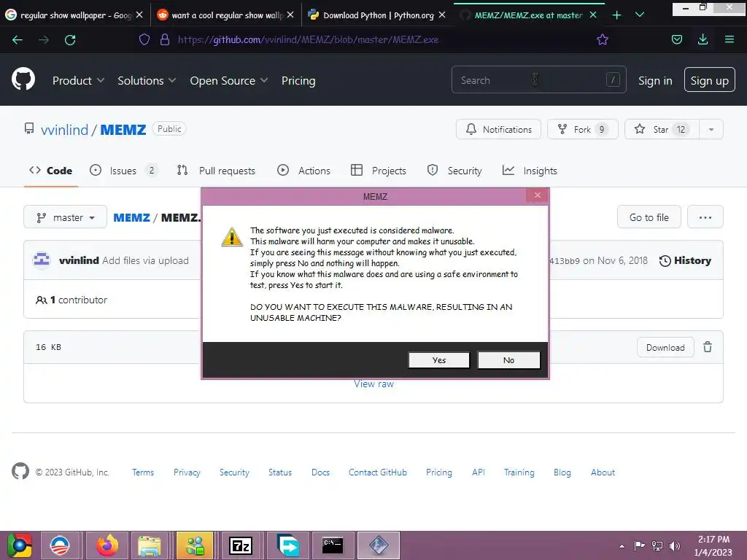Close the MEMZ warning dialog

click(x=538, y=195)
